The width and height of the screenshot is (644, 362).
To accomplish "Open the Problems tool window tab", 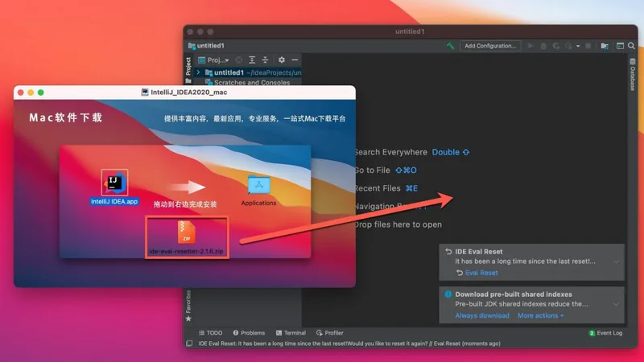I will (x=248, y=332).
